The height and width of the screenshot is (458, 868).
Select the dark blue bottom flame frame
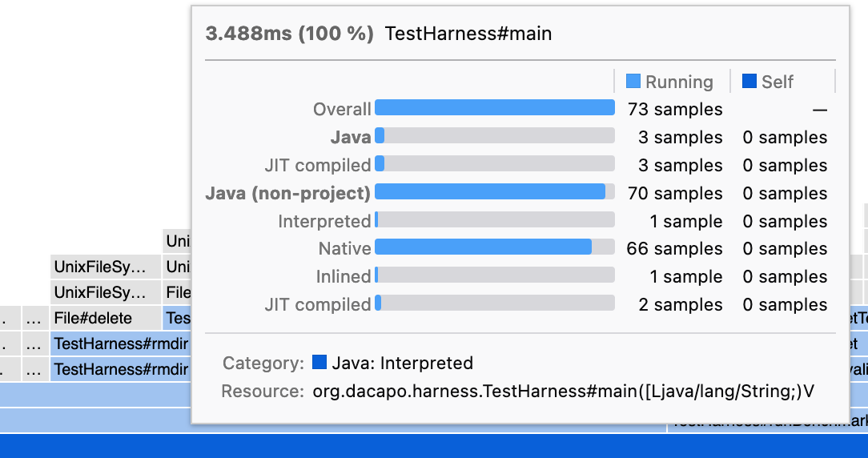click(434, 446)
